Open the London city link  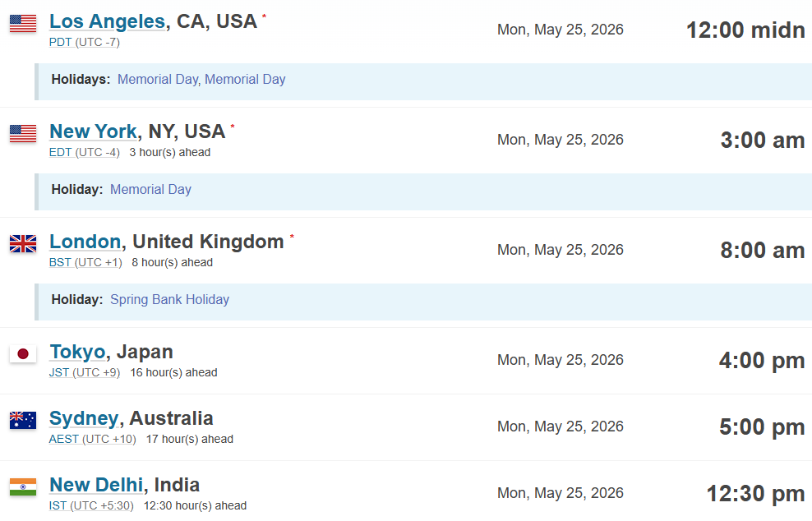tap(85, 242)
